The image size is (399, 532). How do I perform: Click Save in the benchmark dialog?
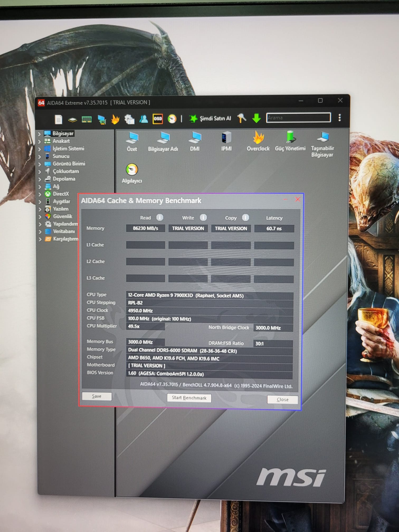point(97,396)
